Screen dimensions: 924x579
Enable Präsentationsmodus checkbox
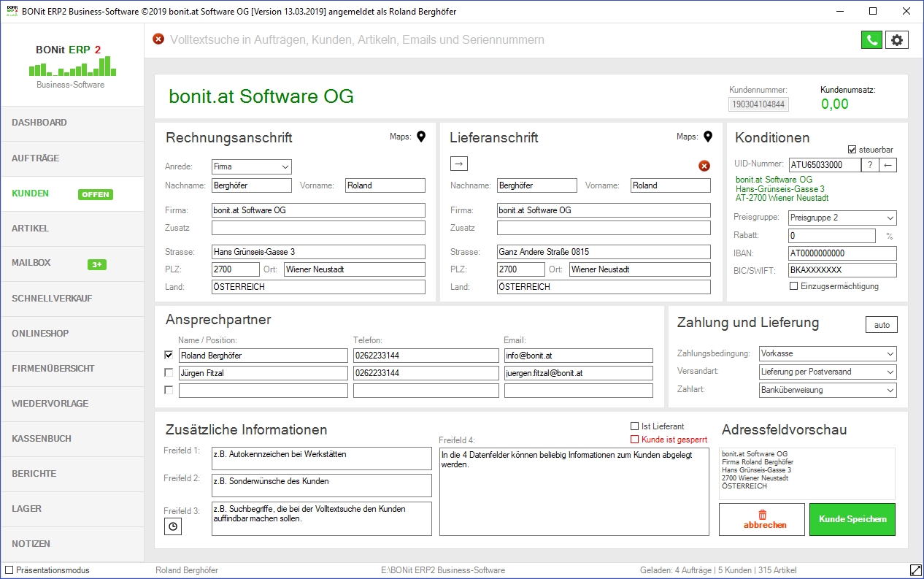[x=9, y=570]
